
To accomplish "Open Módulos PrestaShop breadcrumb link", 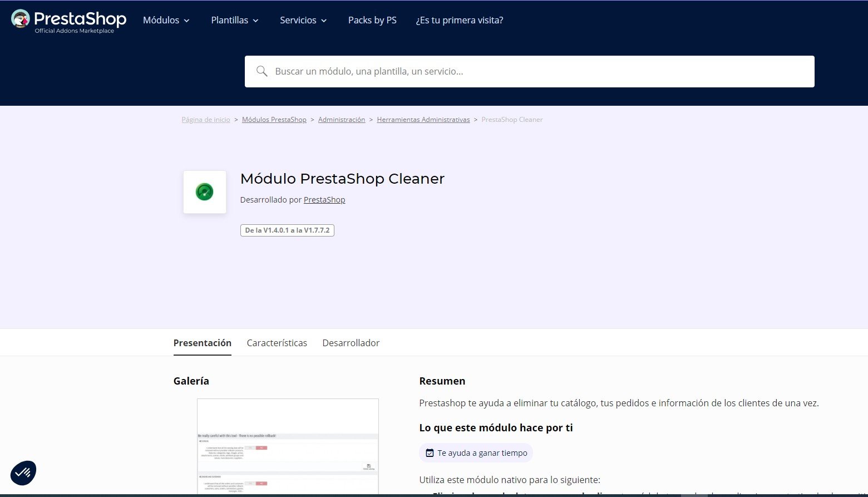I will [x=274, y=120].
